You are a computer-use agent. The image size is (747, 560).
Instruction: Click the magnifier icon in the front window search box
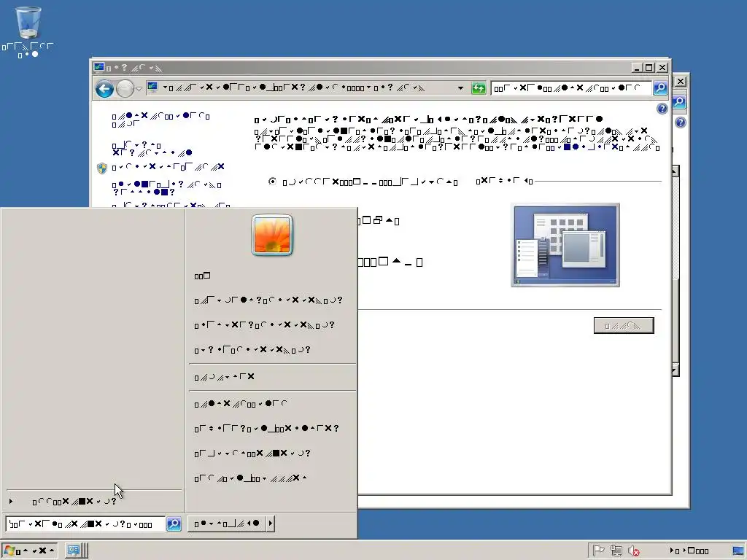(659, 87)
